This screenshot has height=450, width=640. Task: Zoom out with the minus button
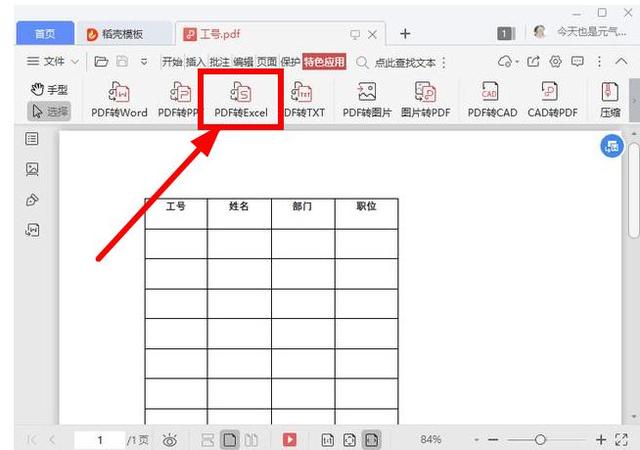[x=493, y=440]
